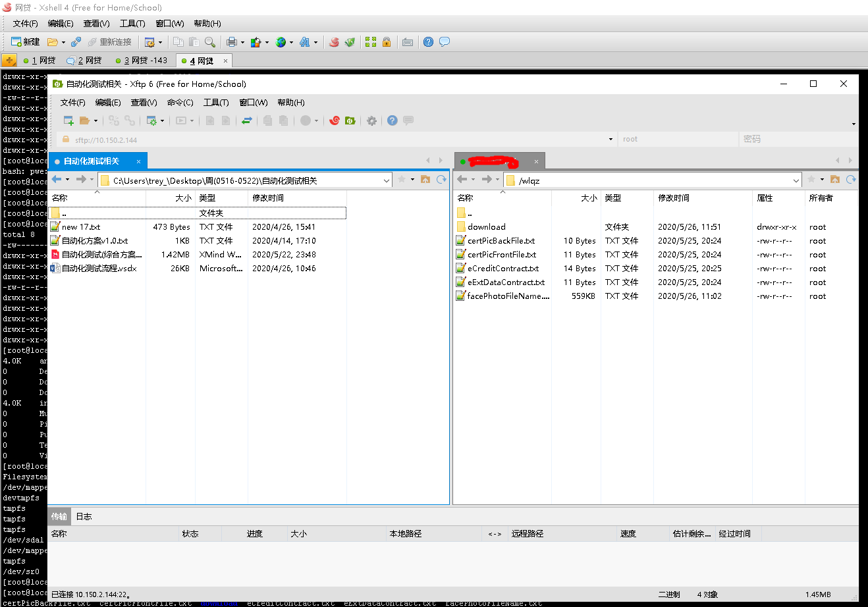868x607 pixels.
Task: Click remote pane bookmark star icon
Action: [x=811, y=179]
